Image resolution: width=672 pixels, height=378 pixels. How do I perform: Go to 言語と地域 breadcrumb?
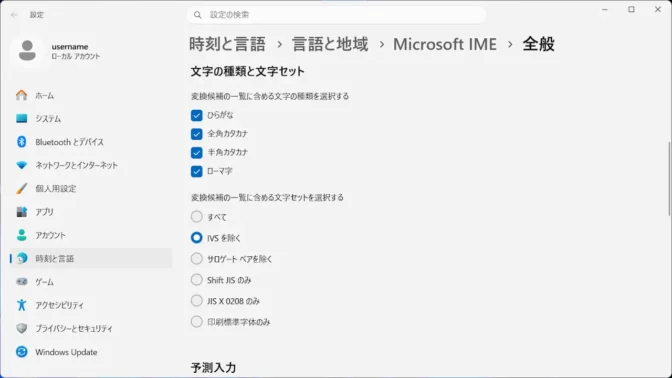(x=330, y=44)
